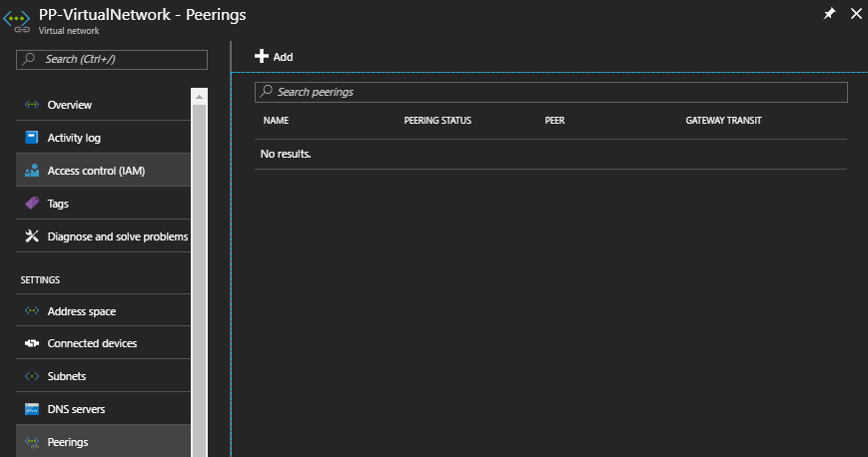
Task: Click the plus icon to add peering
Action: [262, 57]
